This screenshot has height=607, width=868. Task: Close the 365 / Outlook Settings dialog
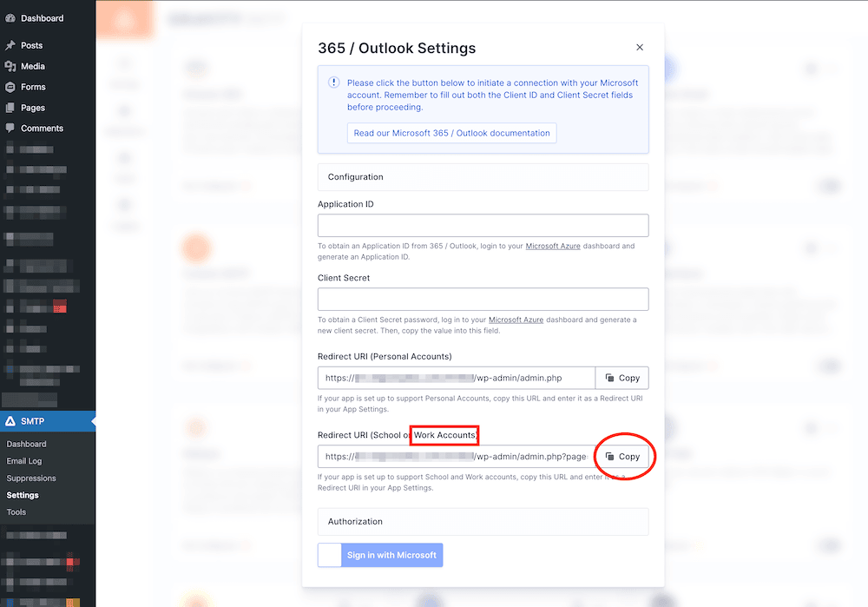[640, 48]
